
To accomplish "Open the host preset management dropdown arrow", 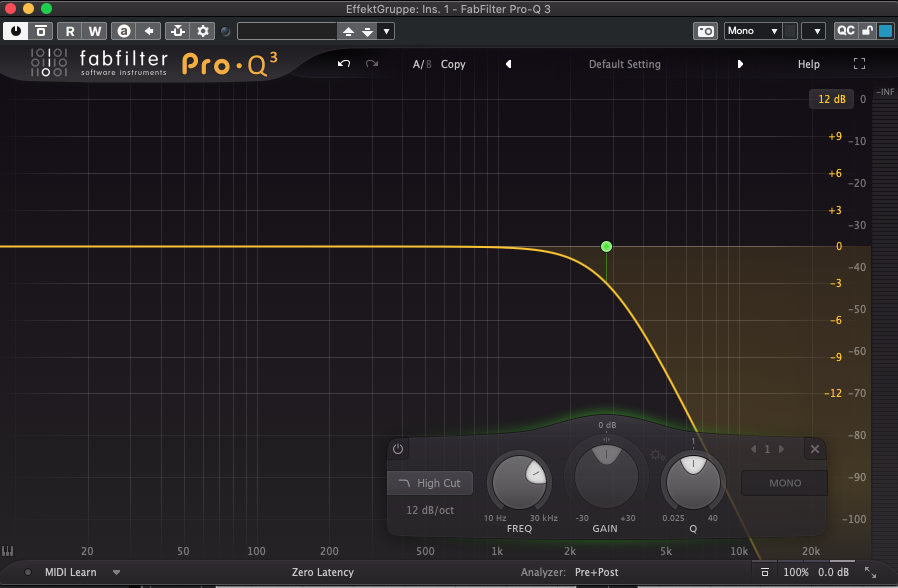I will (x=387, y=31).
